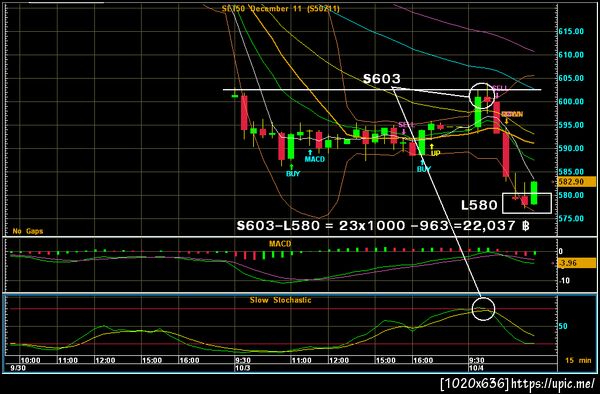This screenshot has height=394, width=600.
Task: Click the yellow UP signal marker
Action: tap(434, 150)
